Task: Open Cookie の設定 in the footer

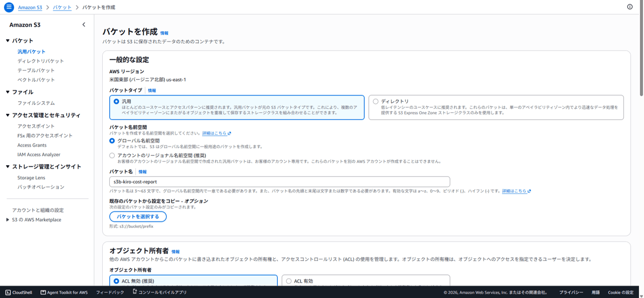Action: tap(620, 292)
